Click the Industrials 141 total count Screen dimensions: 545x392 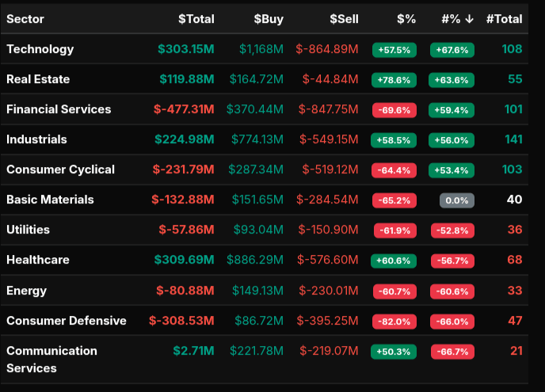pos(513,139)
